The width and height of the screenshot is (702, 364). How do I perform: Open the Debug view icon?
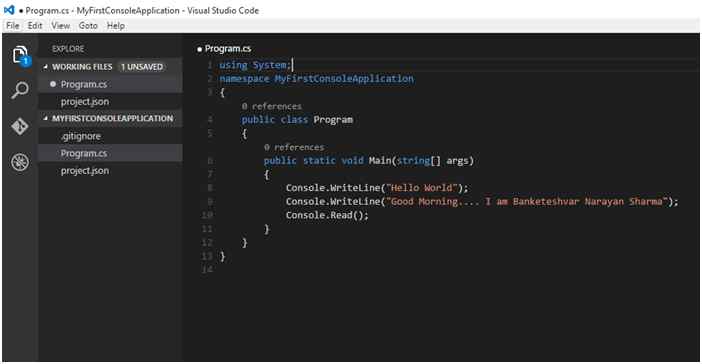click(20, 162)
